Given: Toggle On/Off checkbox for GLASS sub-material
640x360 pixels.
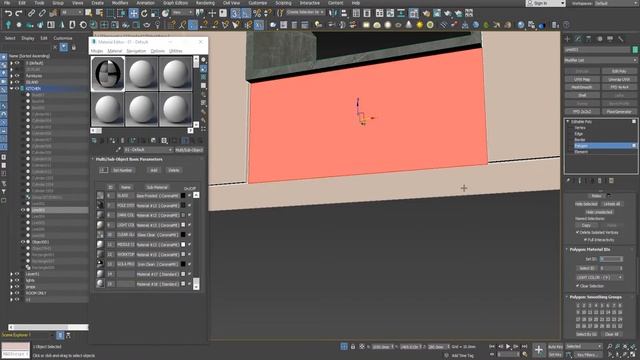Looking at the screenshot, I should (189, 196).
